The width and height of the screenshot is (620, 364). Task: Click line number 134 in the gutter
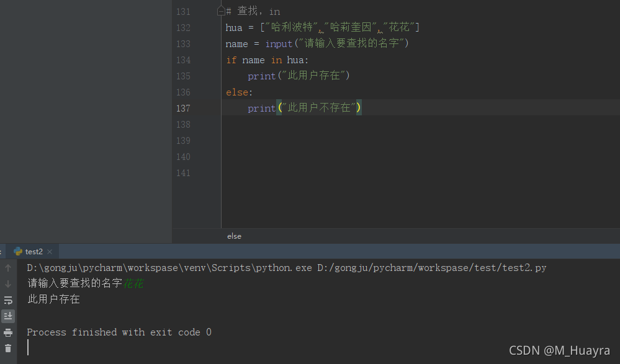(183, 60)
